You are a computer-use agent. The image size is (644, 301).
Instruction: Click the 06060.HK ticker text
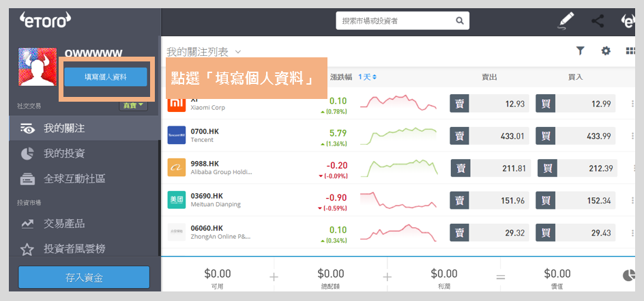coord(207,228)
